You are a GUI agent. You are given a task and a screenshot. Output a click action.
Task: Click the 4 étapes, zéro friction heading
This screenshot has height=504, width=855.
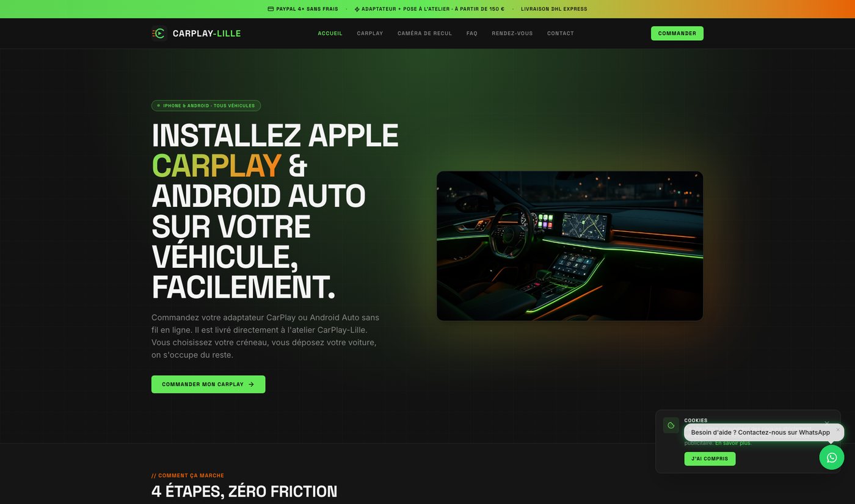[x=244, y=491]
